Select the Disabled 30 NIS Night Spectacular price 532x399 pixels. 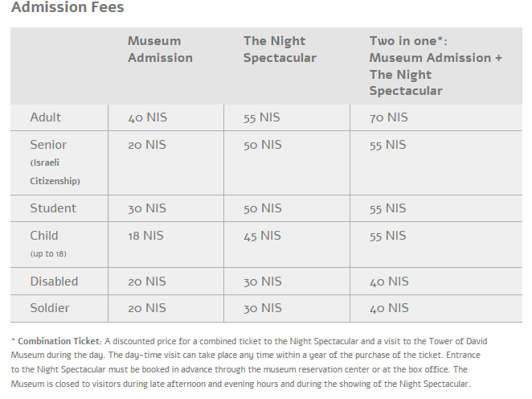click(x=263, y=282)
